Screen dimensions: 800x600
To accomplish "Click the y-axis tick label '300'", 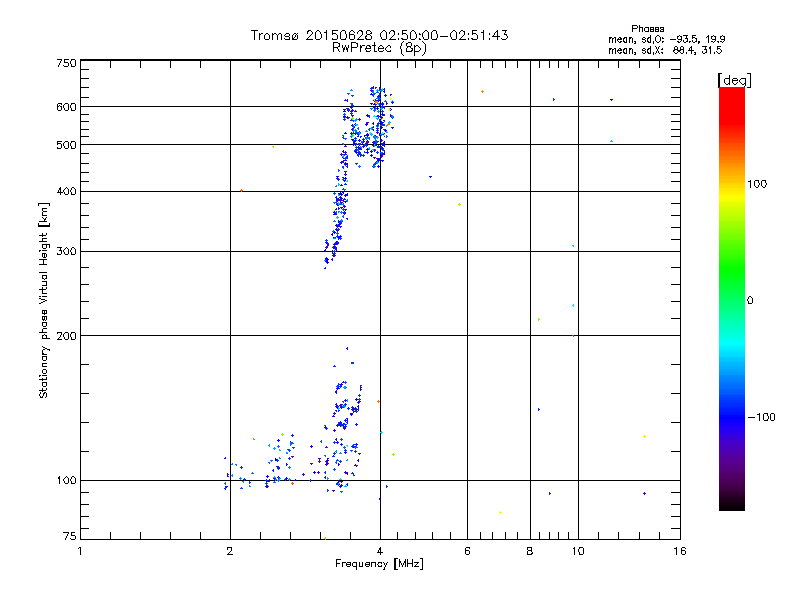I will point(66,252).
